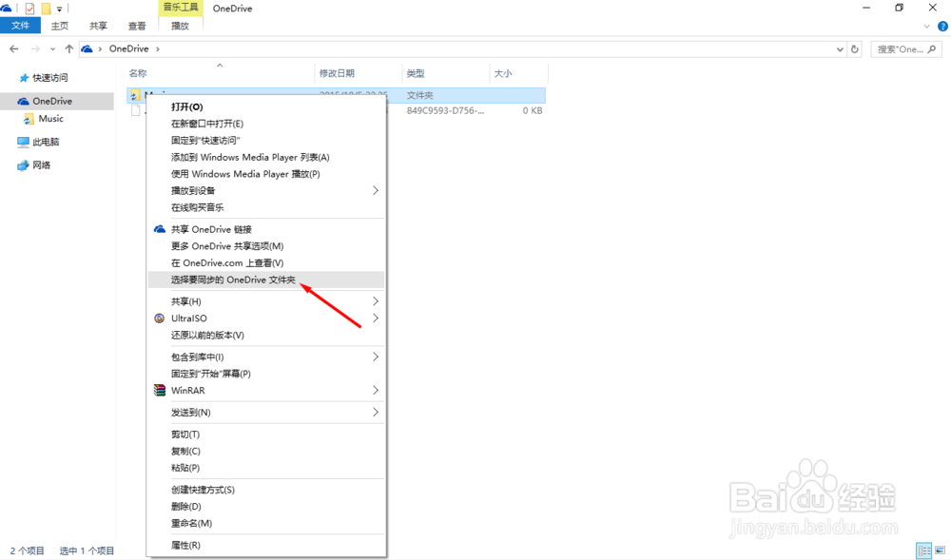Choose 添加到 Windows Media Player 列表(A)

coord(265,157)
